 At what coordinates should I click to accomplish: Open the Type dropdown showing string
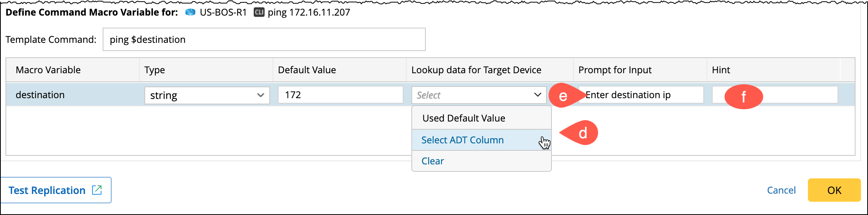click(x=207, y=95)
